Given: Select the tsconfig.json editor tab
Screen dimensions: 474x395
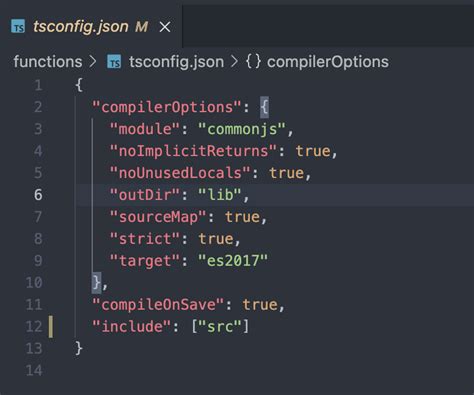Looking at the screenshot, I should coord(91,27).
